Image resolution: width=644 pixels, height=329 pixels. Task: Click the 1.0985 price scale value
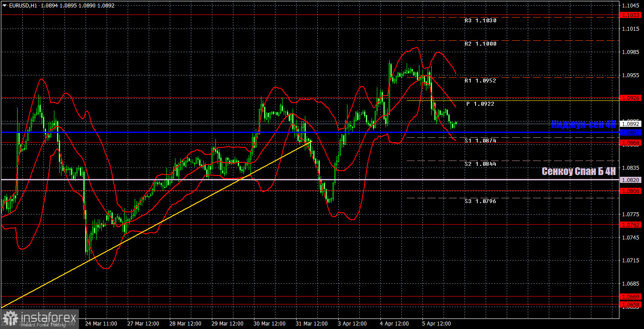[631, 52]
